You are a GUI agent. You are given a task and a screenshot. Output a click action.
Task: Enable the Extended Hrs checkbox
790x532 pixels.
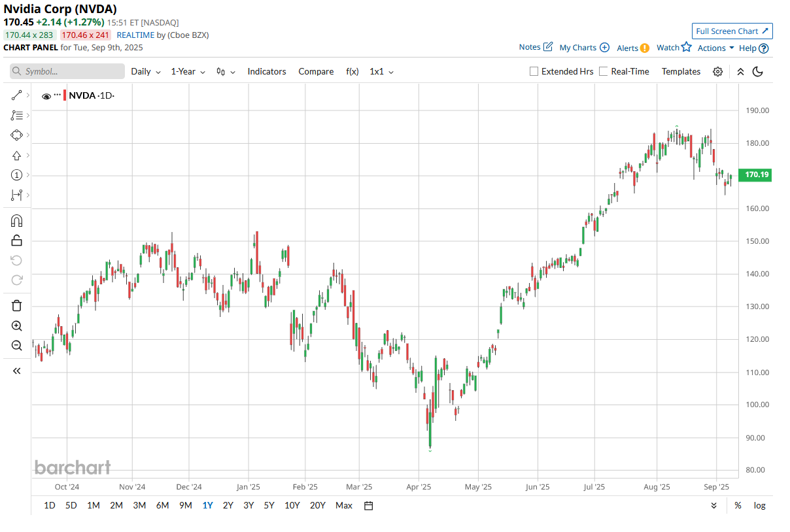click(534, 71)
